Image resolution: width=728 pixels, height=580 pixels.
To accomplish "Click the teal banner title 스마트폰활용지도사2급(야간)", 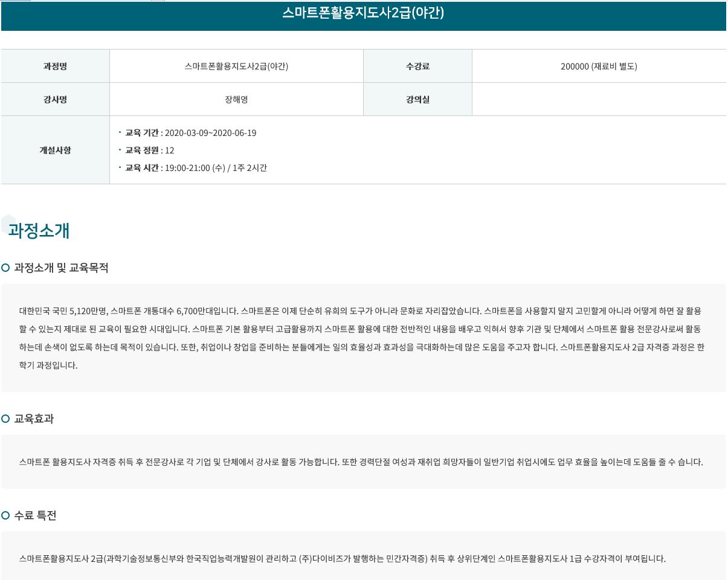I will point(363,13).
